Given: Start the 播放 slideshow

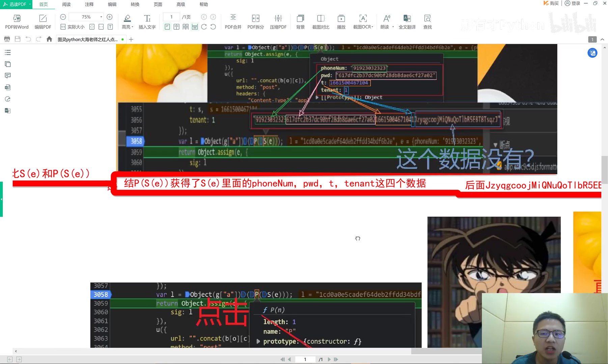Looking at the screenshot, I should pos(341,22).
